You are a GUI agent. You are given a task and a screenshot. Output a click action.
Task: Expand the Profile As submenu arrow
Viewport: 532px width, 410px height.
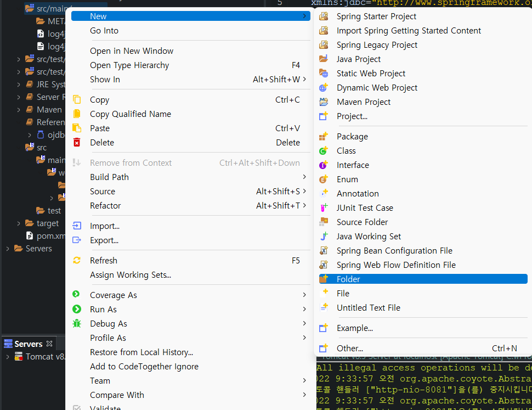tap(304, 338)
